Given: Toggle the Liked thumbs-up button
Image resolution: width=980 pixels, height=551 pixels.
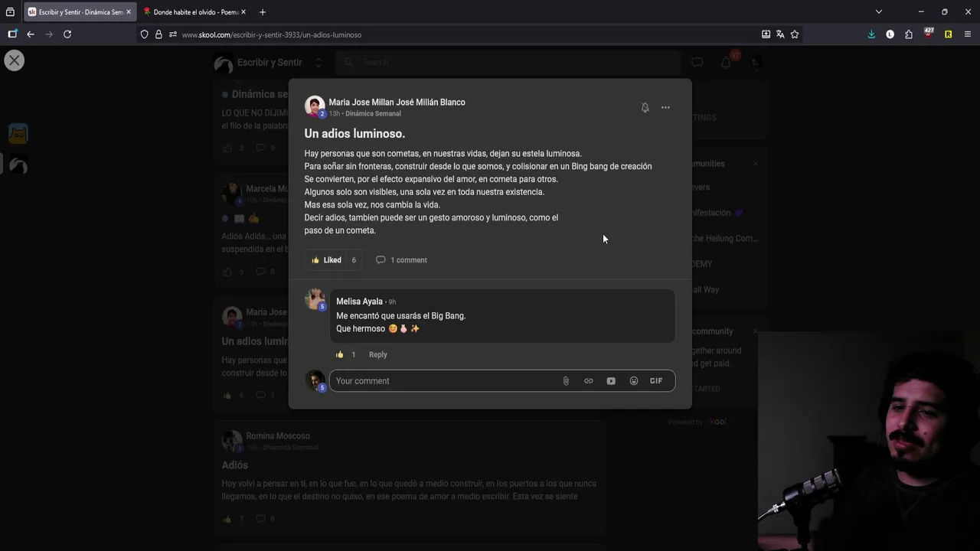Looking at the screenshot, I should 326,260.
